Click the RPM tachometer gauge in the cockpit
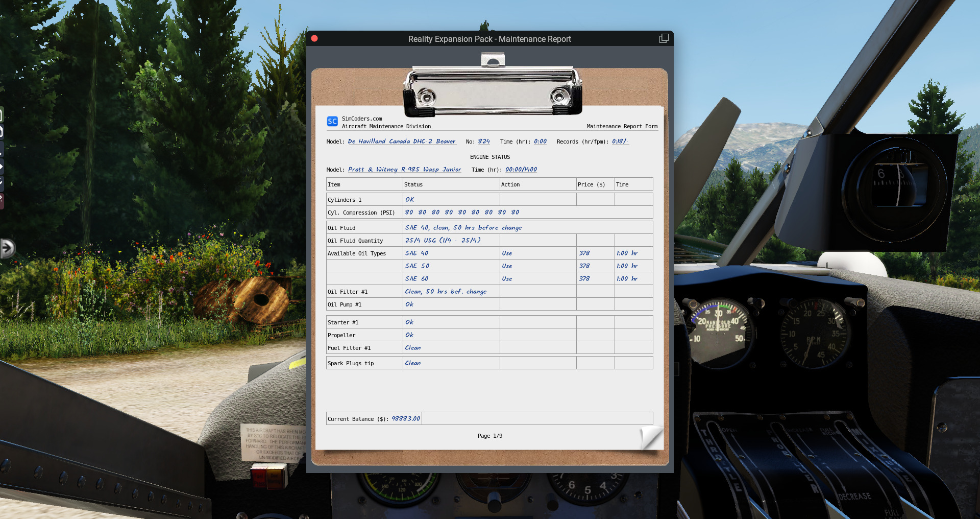 (x=813, y=333)
